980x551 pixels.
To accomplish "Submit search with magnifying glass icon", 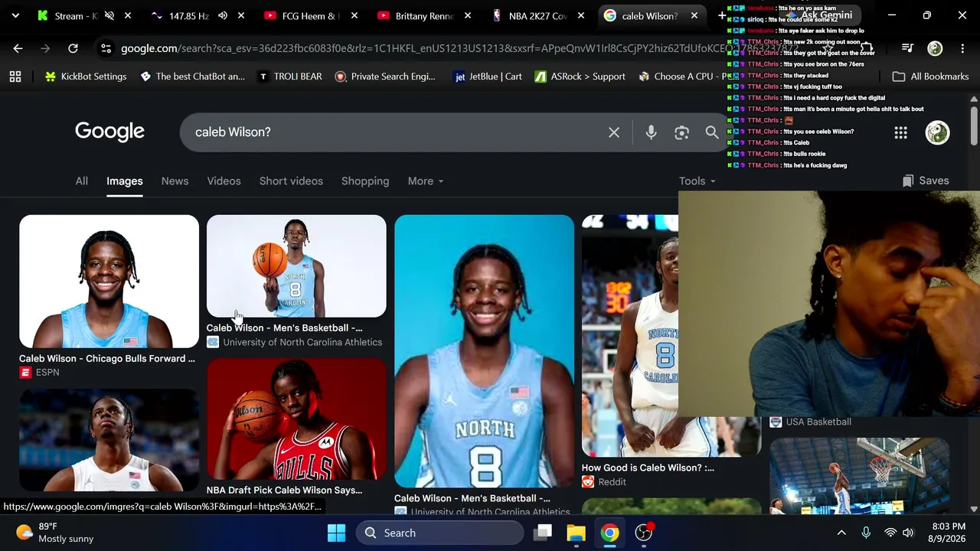I will (x=712, y=132).
